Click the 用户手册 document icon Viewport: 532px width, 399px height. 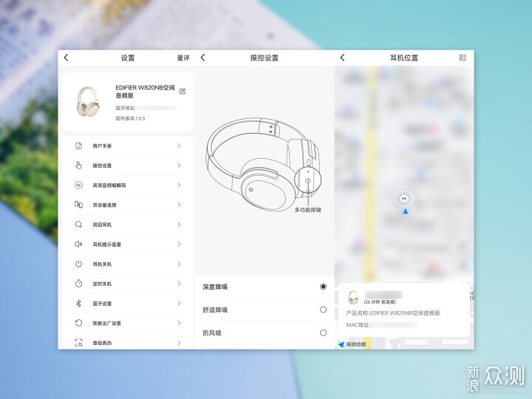point(78,146)
